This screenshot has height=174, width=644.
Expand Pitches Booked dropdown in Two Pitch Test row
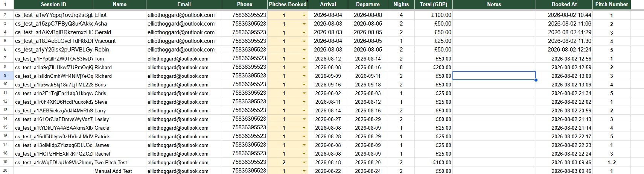click(x=304, y=163)
